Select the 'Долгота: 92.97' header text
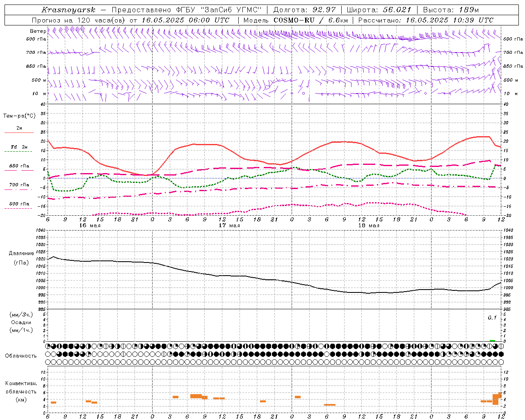This screenshot has height=420, width=525. (304, 10)
